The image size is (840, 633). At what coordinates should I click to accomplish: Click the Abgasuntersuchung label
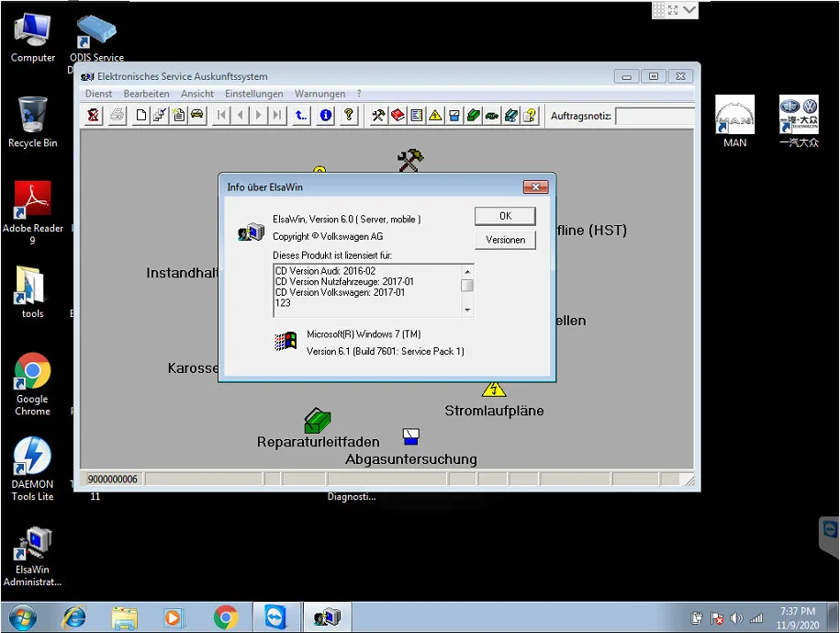pos(411,459)
